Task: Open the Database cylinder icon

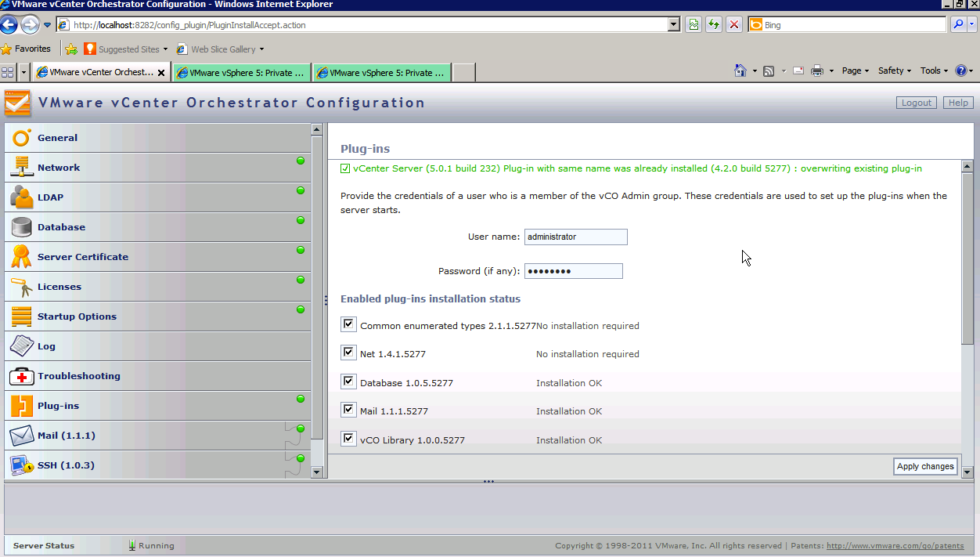Action: [21, 227]
